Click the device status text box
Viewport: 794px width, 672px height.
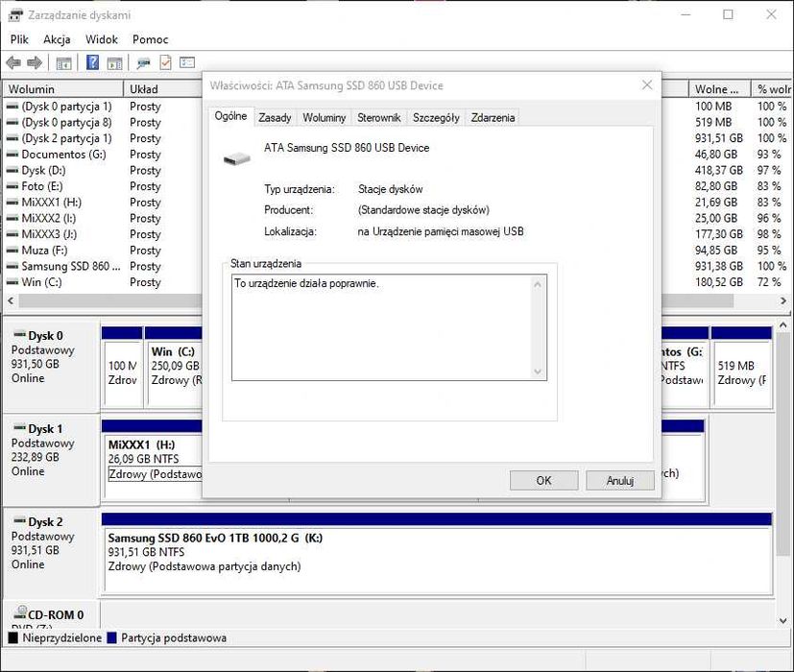pos(389,327)
